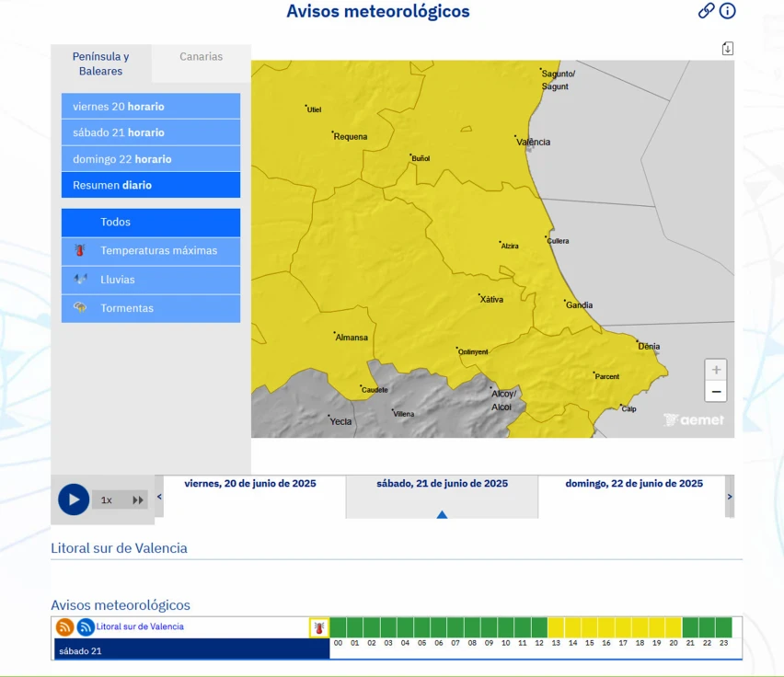Zoom in on the map

coord(716,370)
